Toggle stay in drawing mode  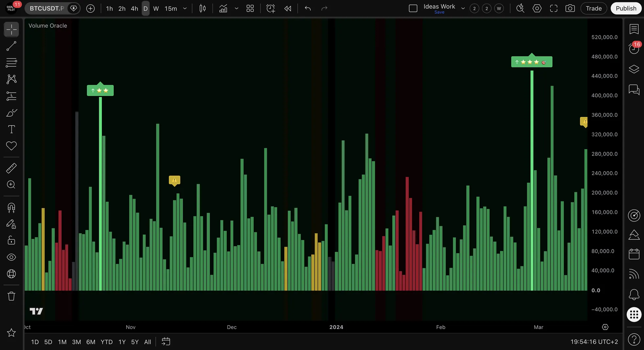tap(11, 224)
